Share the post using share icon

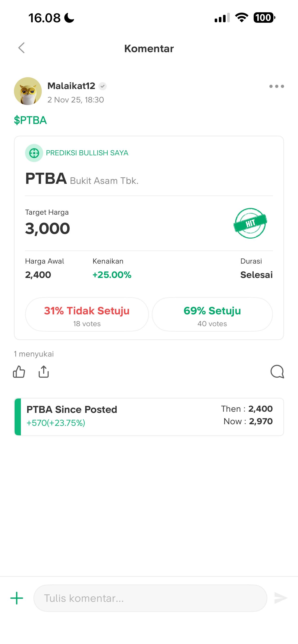pos(44,372)
